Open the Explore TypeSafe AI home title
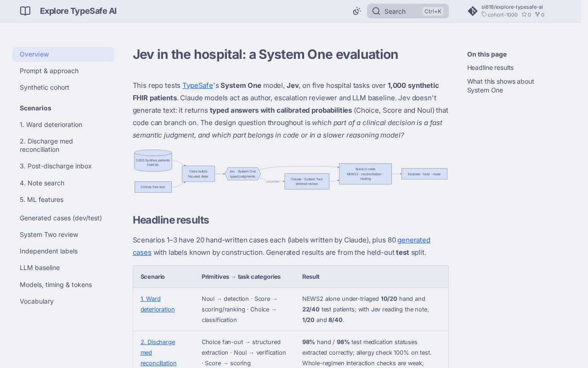Viewport: 588px width, 368px height. coord(78,11)
